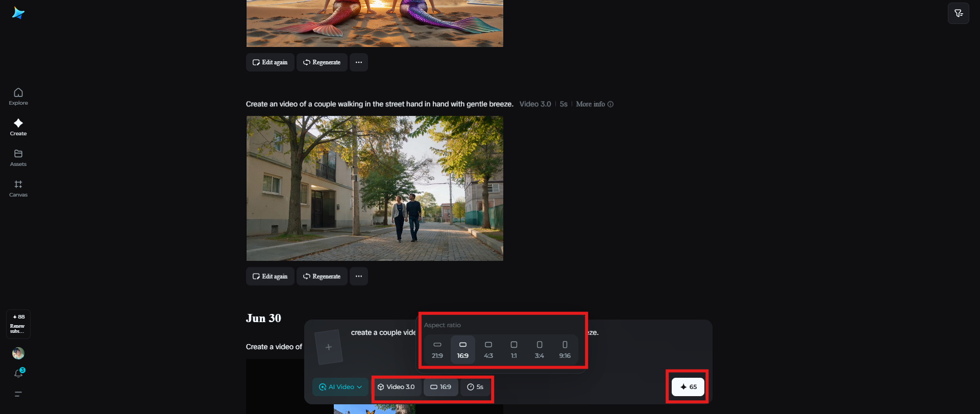
Task: Open the 16:9 aspect ratio selector in the prompt bar
Action: [x=441, y=387]
